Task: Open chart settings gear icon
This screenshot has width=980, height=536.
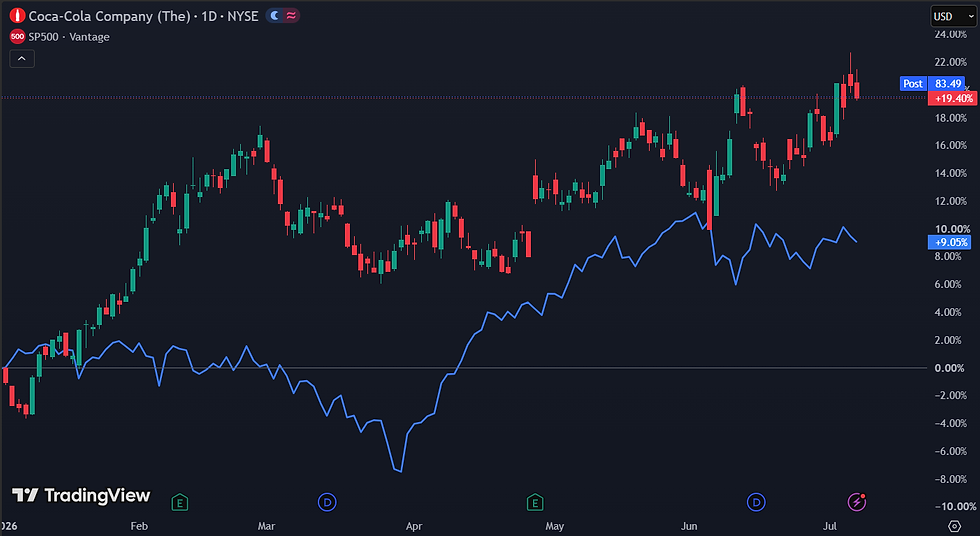Action: 954,525
